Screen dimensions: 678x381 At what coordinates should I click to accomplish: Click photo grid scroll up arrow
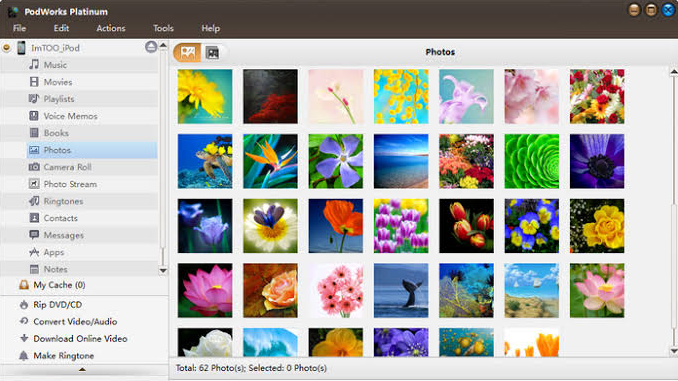(x=674, y=72)
